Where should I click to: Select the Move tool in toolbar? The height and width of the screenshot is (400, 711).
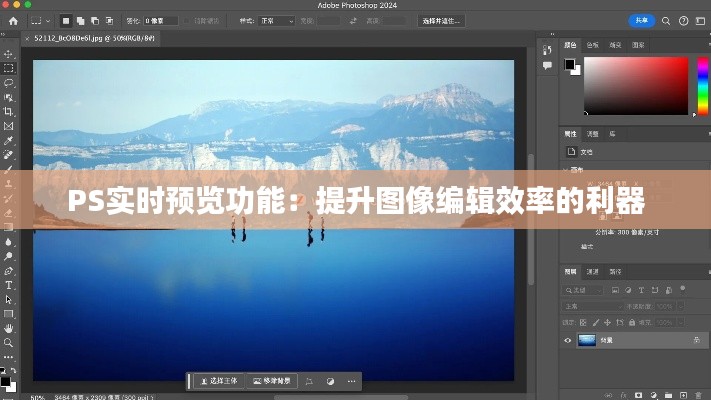(9, 55)
